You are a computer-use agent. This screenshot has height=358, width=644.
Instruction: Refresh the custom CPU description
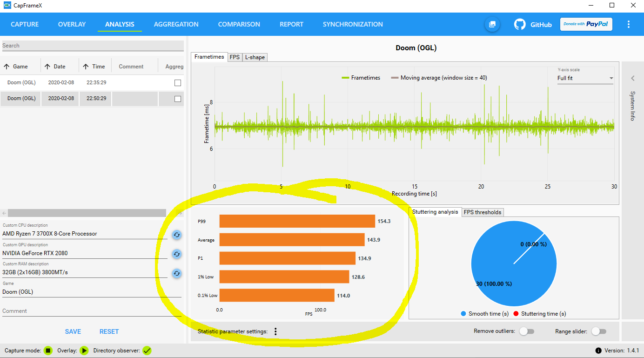[x=177, y=235]
